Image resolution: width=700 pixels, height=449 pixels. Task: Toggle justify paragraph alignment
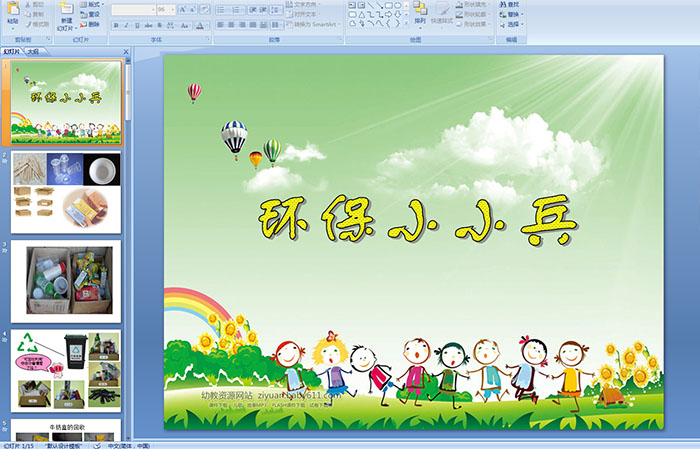coord(253,25)
